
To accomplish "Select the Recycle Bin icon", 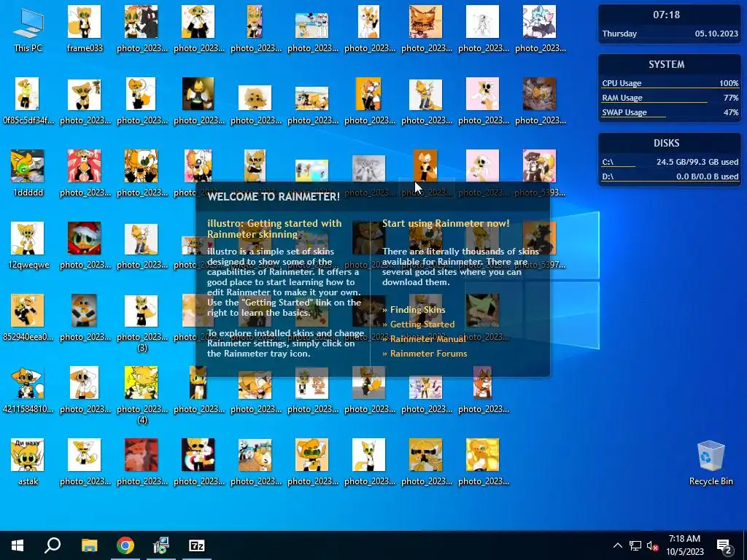I will tap(711, 463).
